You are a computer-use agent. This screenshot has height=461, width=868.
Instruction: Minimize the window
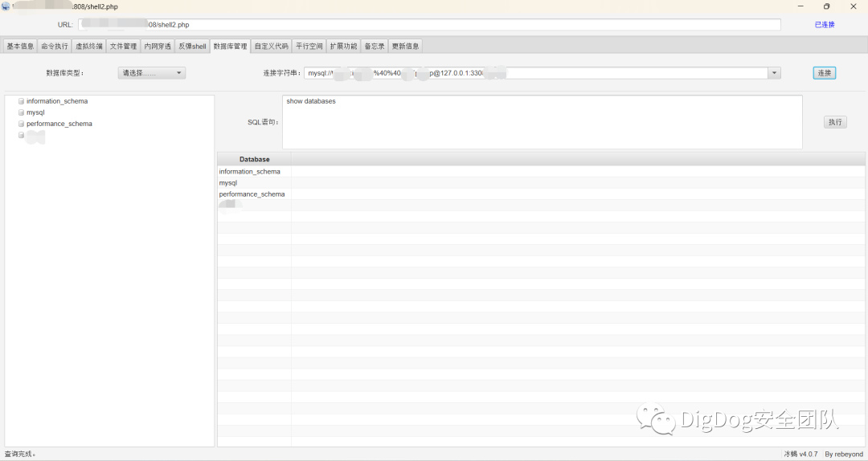click(800, 6)
